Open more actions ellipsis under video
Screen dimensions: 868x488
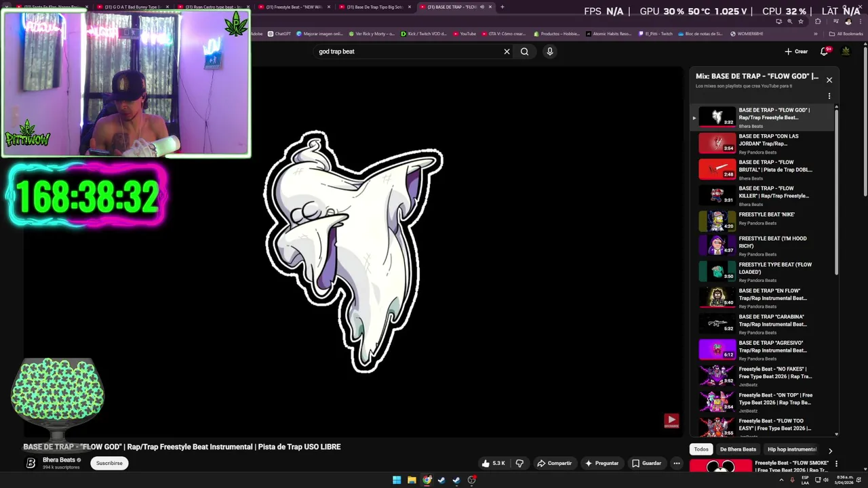(676, 464)
